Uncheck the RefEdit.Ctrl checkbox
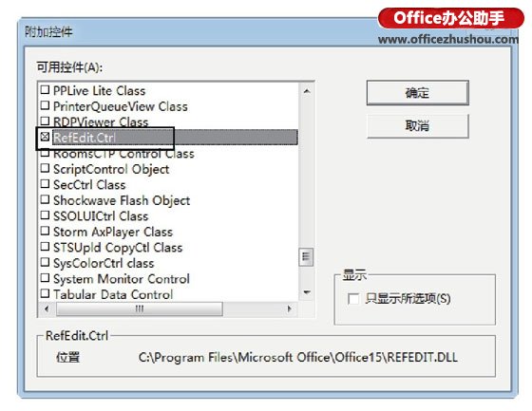Image resolution: width=532 pixels, height=411 pixels. coord(45,137)
